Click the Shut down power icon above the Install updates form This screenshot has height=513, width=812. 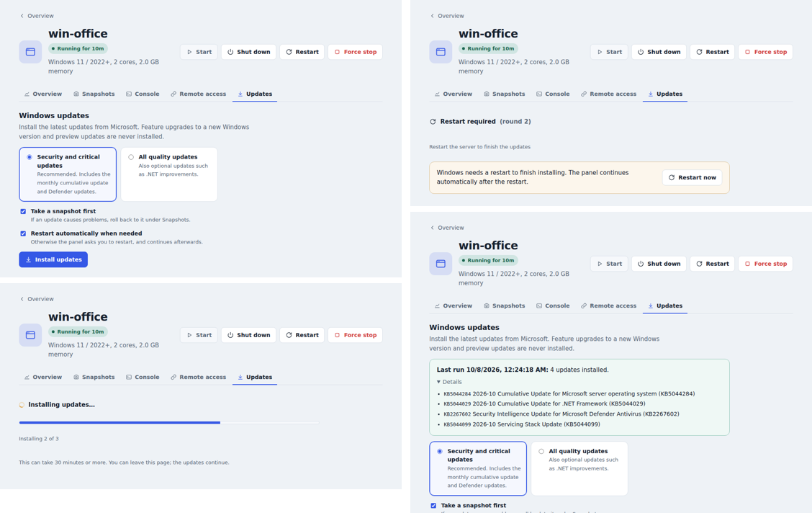(230, 52)
